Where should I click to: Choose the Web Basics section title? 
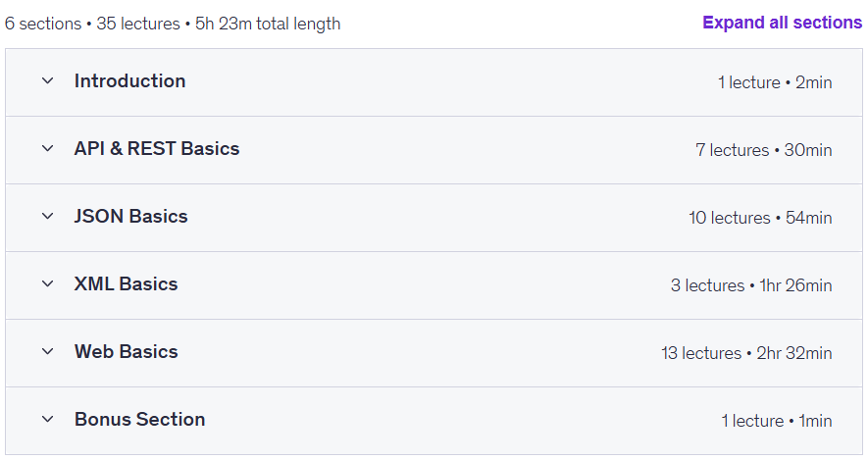[127, 351]
